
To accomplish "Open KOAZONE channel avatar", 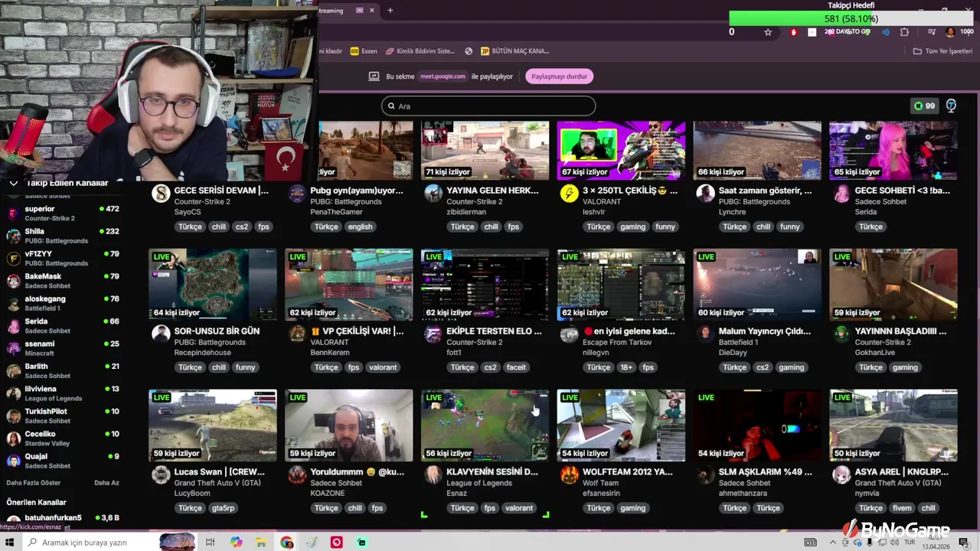I will (x=297, y=474).
